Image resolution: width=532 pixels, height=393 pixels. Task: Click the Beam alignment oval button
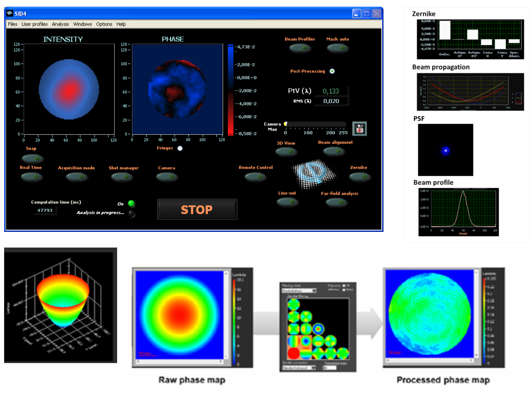coord(334,151)
